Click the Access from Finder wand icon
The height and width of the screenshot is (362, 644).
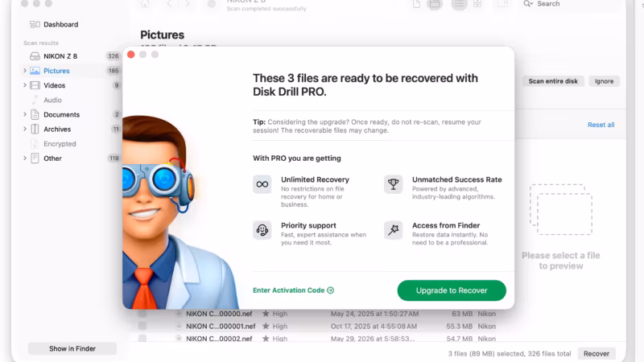393,230
